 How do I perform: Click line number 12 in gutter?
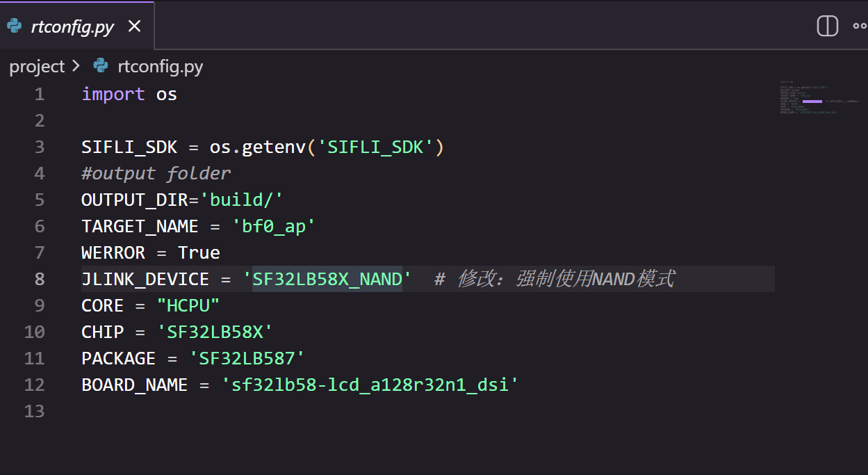coord(35,385)
